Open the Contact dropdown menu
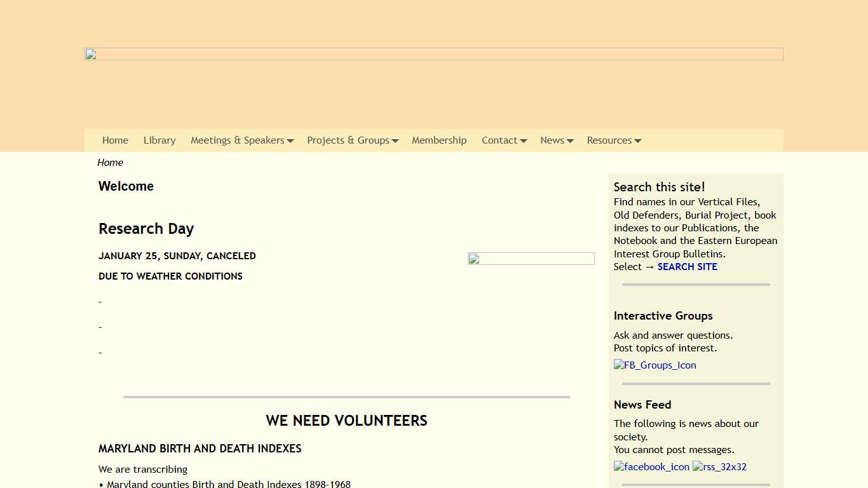Screen dimensions: 868x488 tap(523, 140)
